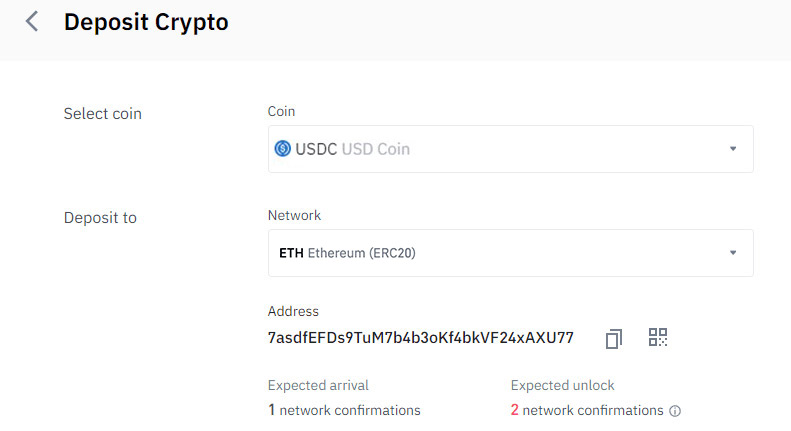Show the address QR code
The image size is (791, 431).
(x=658, y=337)
